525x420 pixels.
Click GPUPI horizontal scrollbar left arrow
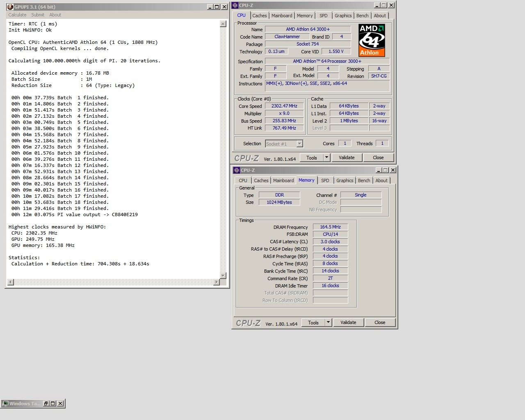[11, 282]
